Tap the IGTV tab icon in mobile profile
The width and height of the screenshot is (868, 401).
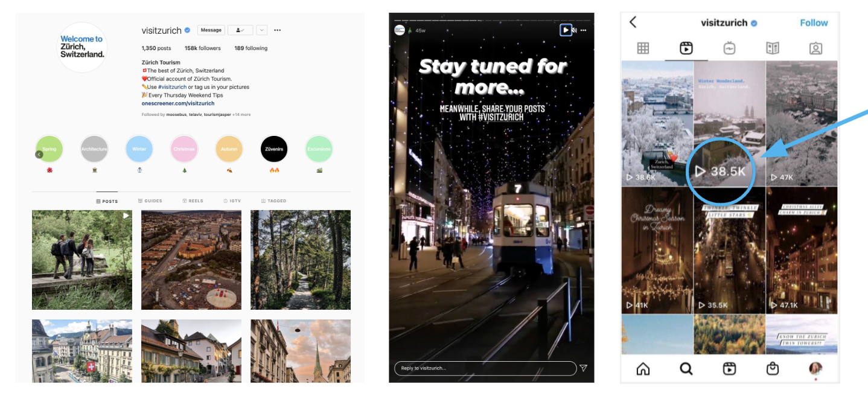(729, 48)
